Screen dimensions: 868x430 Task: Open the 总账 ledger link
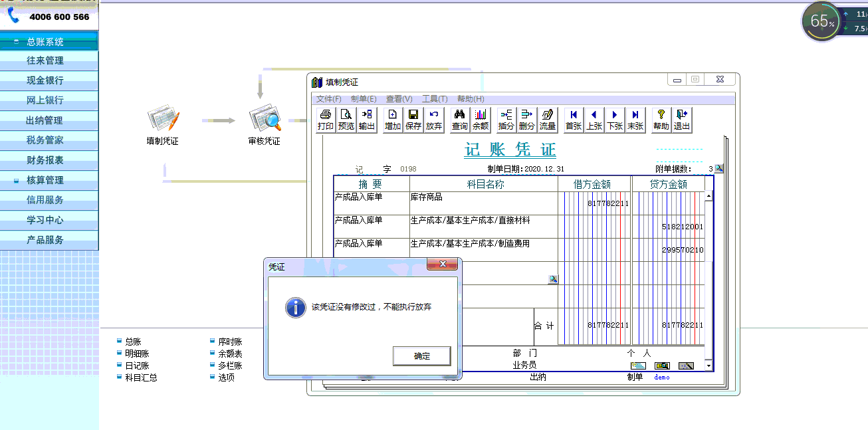[133, 342]
